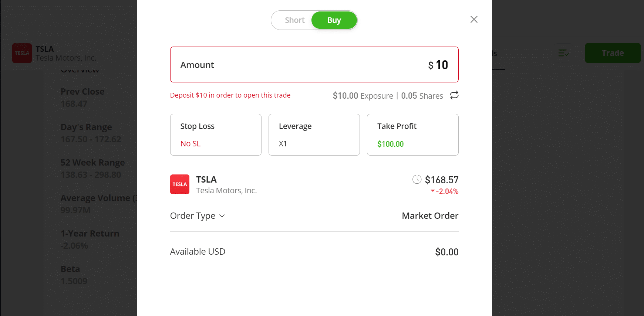The width and height of the screenshot is (644, 316).
Task: Close the trade dialog with X
Action: coord(474,19)
